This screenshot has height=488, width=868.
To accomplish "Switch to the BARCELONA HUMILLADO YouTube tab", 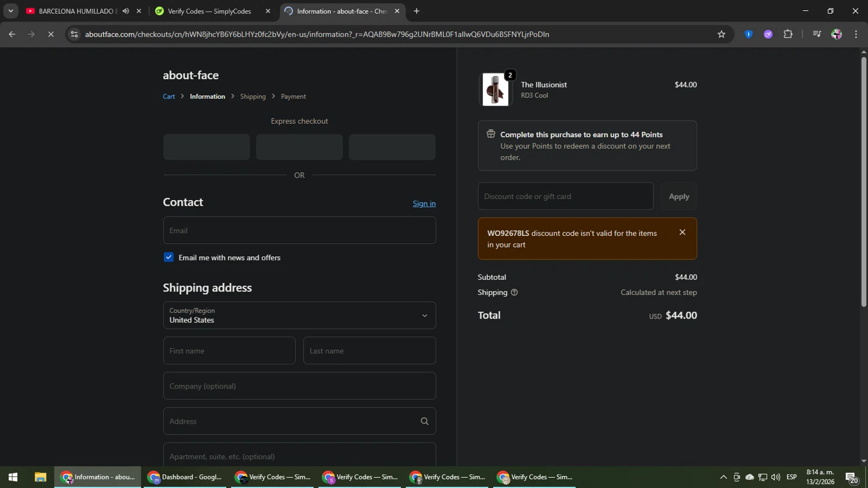I will (x=72, y=11).
